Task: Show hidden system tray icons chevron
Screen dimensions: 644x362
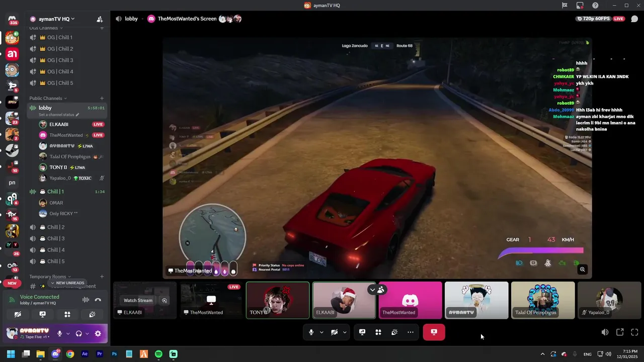Action: tap(542, 354)
